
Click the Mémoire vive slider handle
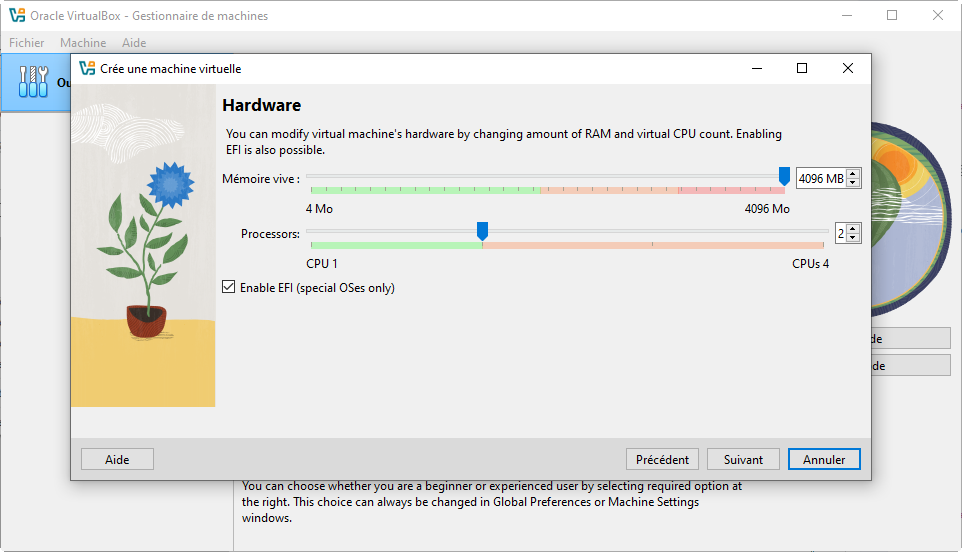(784, 177)
